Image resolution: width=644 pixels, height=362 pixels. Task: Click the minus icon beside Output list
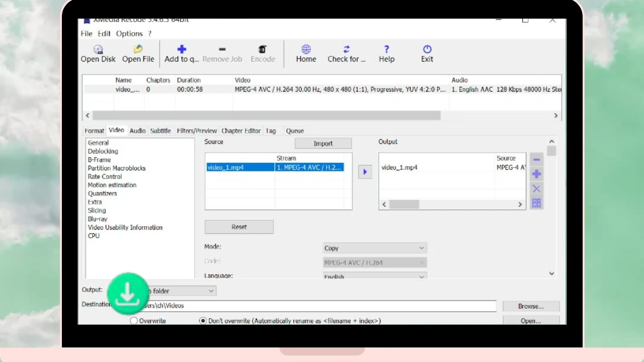pos(536,160)
